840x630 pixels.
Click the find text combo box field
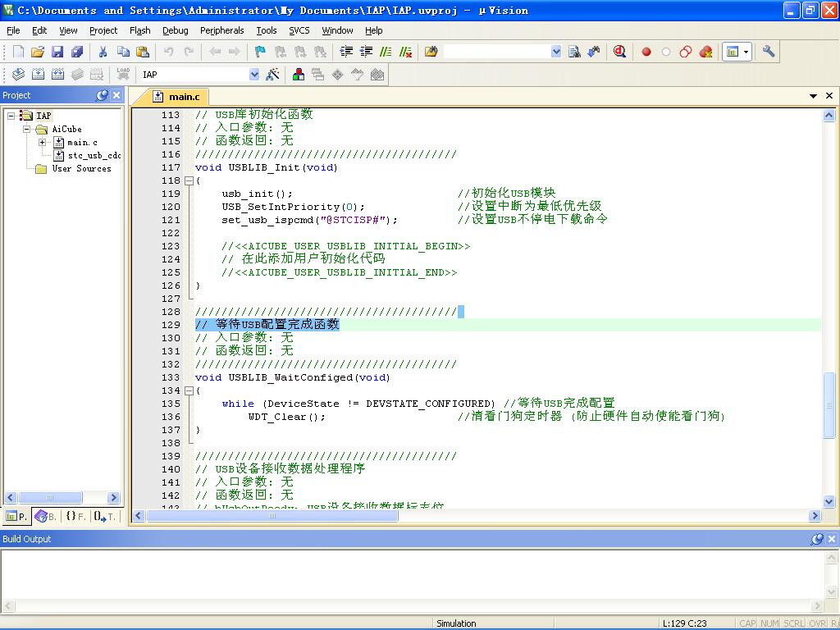pos(497,52)
